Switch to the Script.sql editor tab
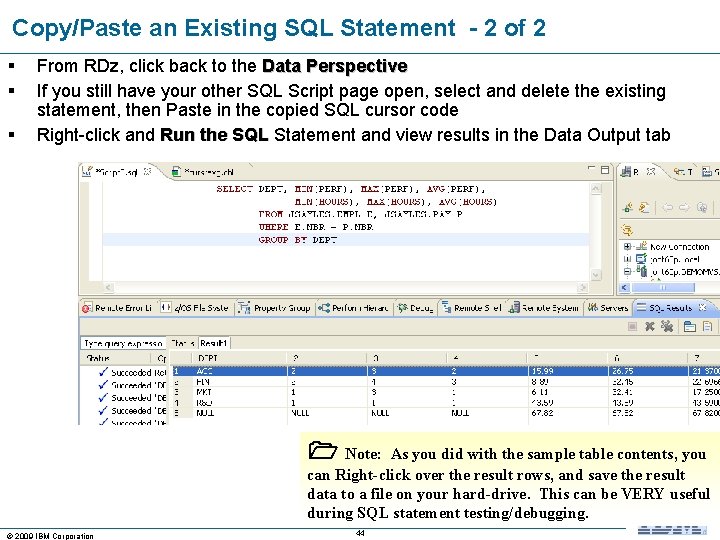This screenshot has width=720, height=540. 116,172
